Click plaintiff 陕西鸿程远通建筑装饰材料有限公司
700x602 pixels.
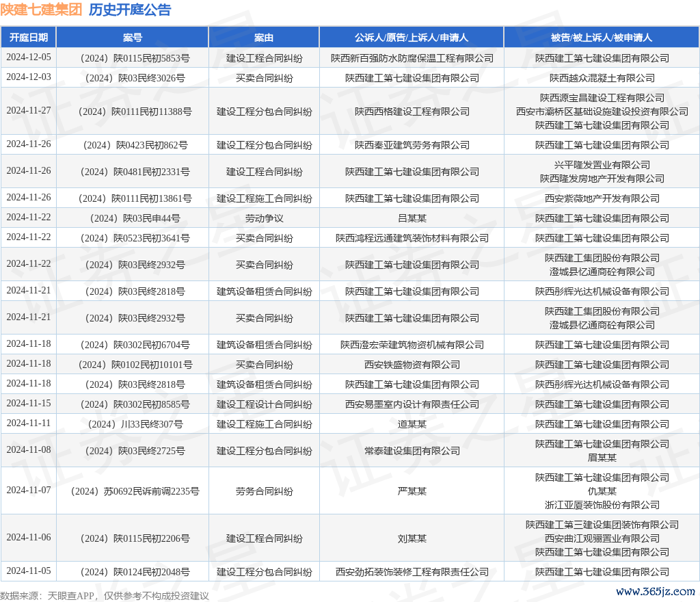412,239
